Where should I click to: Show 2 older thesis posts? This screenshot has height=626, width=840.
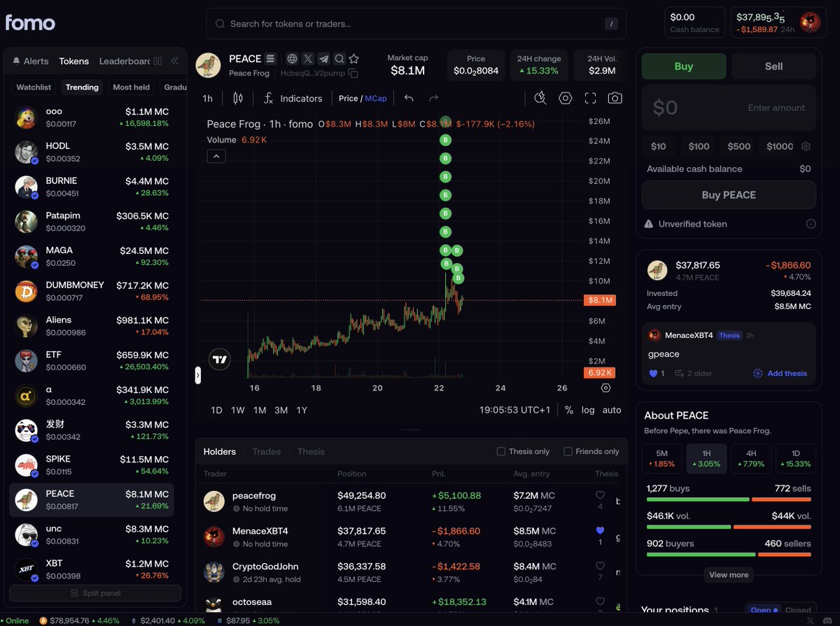(x=693, y=374)
